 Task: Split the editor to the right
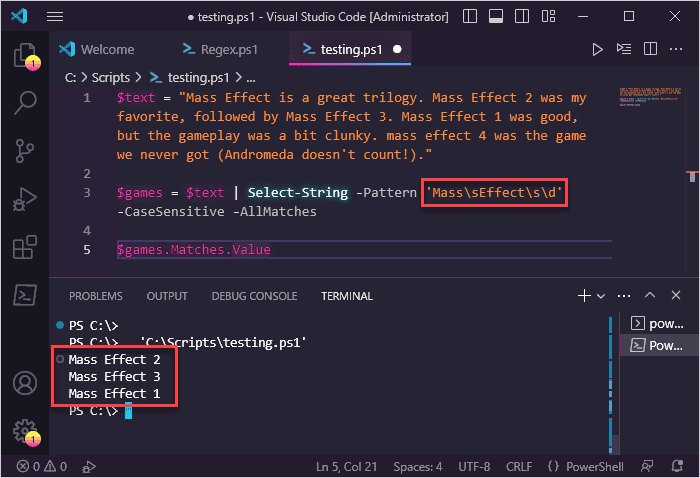(650, 49)
